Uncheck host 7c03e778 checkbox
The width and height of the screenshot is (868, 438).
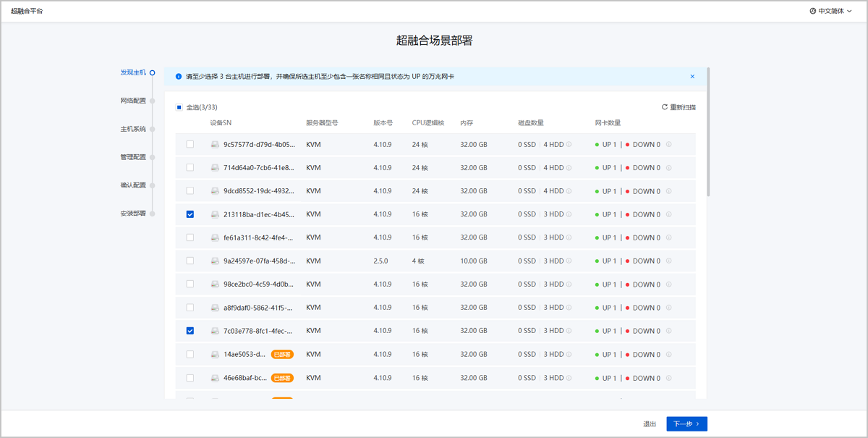click(190, 331)
